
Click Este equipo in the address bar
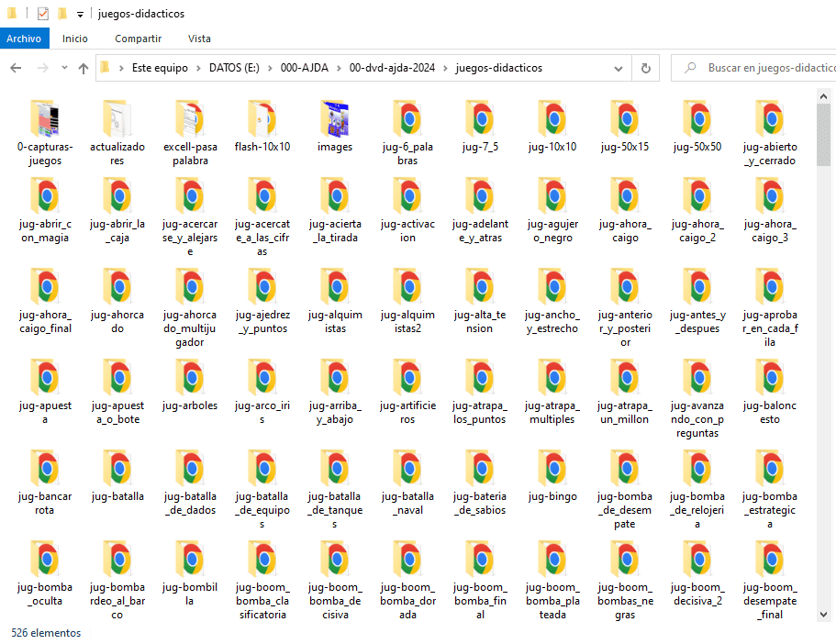pos(160,68)
